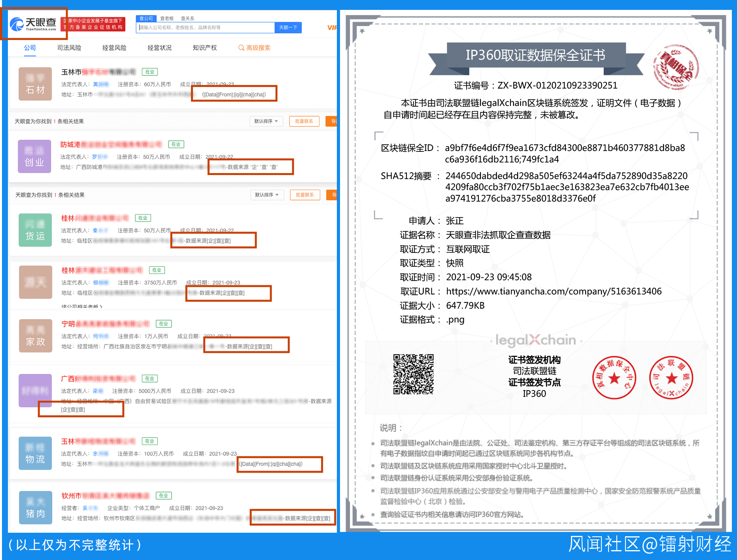Open the 经营状况 tab
This screenshot has width=737, height=560.
159,48
